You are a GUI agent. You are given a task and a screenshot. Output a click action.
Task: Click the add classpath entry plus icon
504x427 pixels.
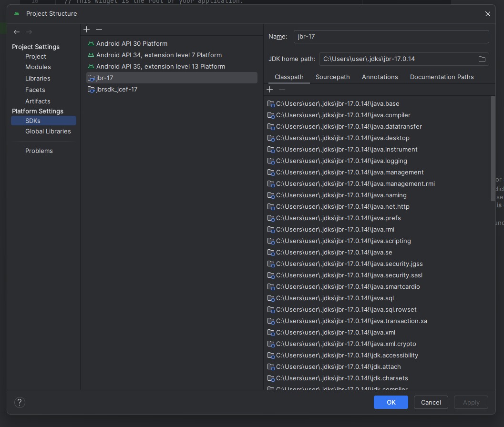[x=269, y=90]
